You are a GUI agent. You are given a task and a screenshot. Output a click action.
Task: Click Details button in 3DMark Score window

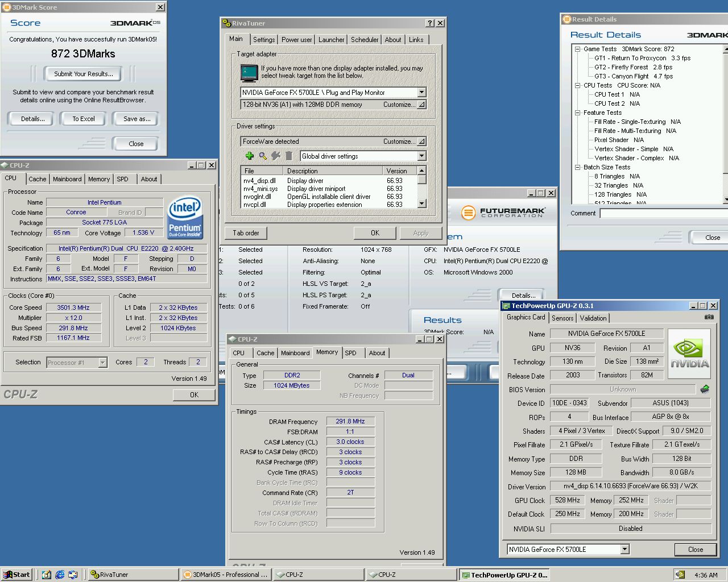tap(32, 119)
